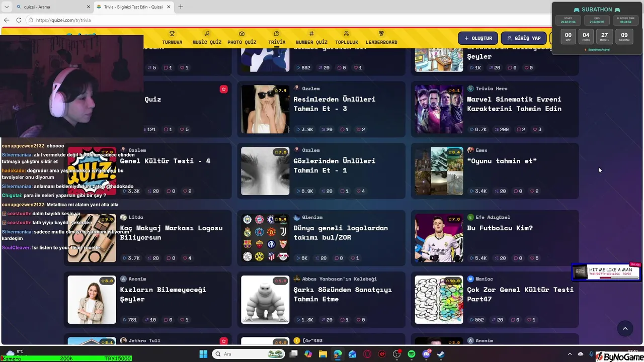Open the Music Quiz section
Screen dimensions: 644x362
tap(207, 38)
